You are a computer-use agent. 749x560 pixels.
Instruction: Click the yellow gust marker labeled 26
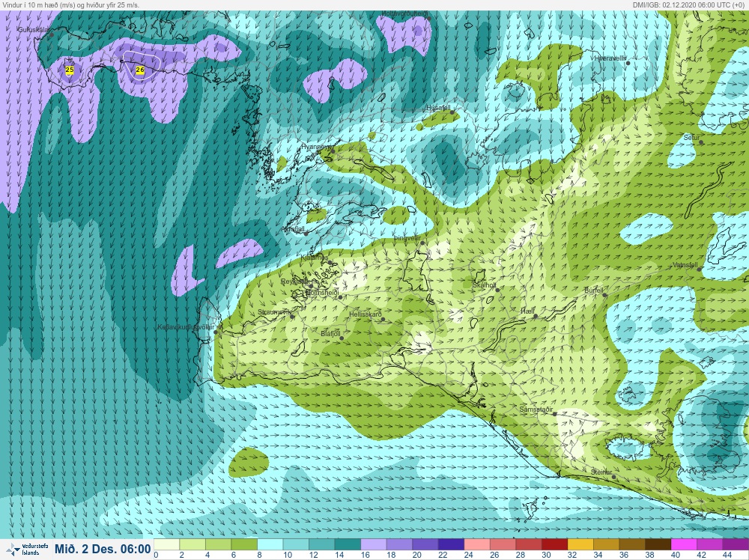140,70
